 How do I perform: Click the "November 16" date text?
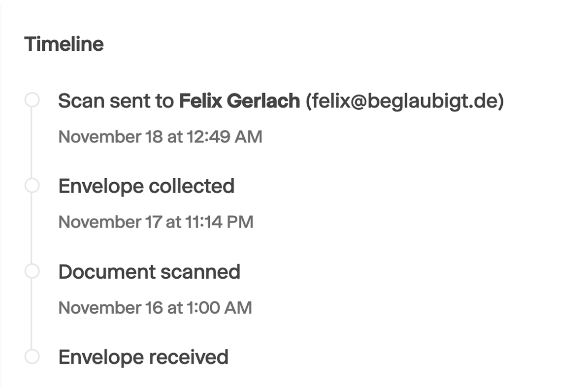[110, 308]
